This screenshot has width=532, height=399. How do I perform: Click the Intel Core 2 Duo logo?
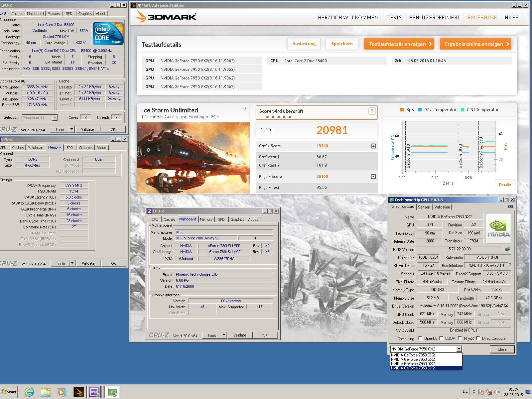pyautogui.click(x=108, y=34)
